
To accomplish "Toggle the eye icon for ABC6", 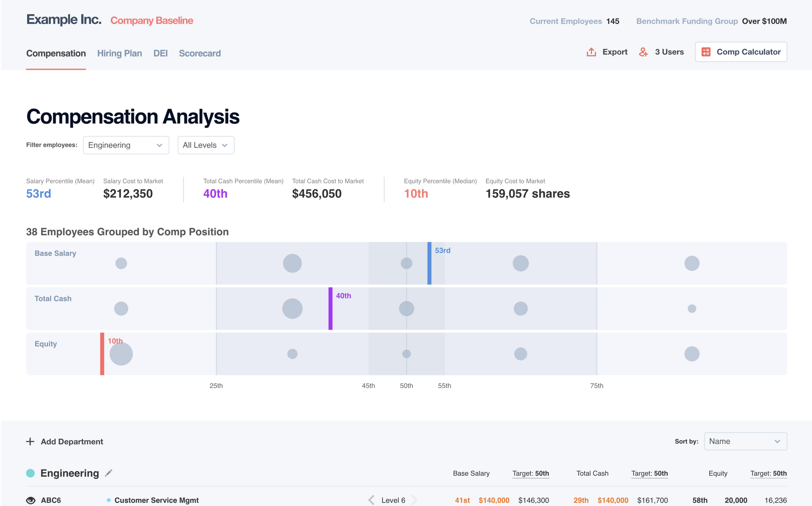I will pos(31,500).
